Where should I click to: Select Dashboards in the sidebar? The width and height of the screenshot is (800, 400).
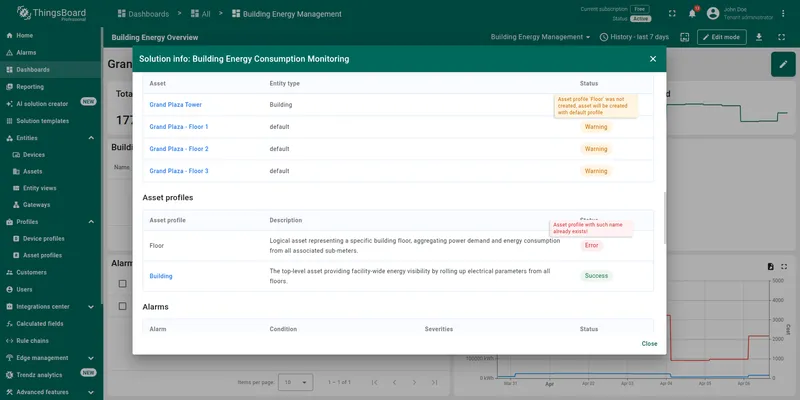pos(51,70)
